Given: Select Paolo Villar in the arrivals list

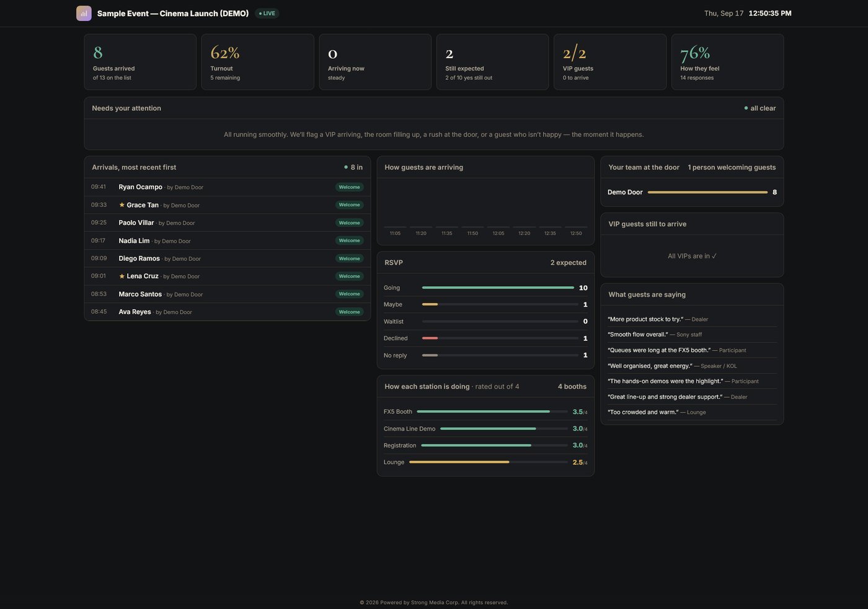Looking at the screenshot, I should pos(228,222).
